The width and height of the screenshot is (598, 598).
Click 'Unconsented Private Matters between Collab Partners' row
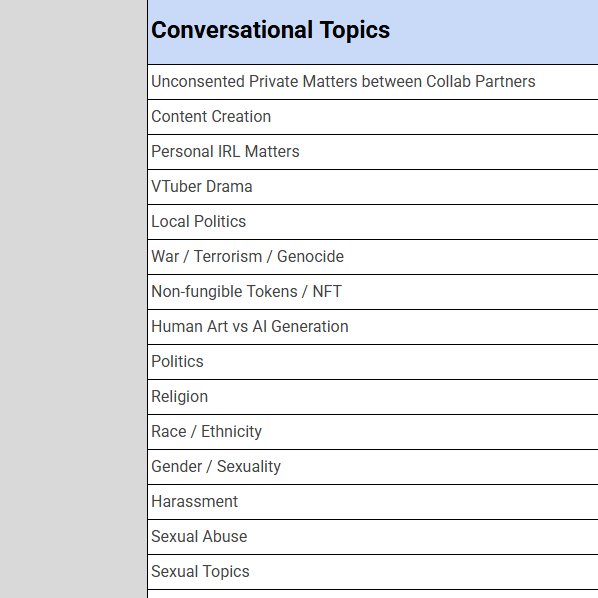[373, 82]
